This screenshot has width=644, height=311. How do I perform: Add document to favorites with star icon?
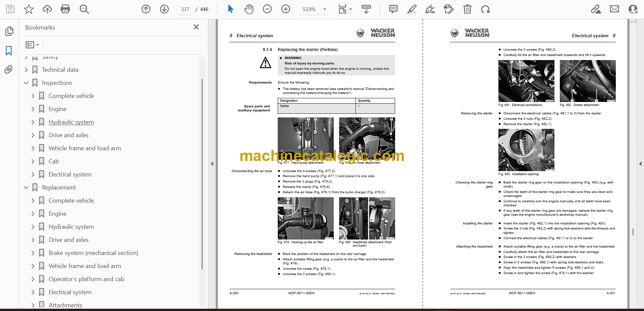29,9
